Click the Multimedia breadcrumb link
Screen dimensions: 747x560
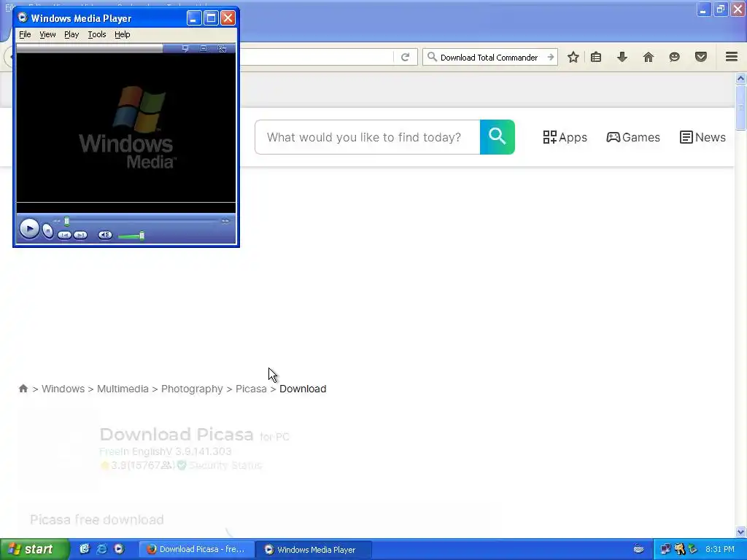(123, 389)
